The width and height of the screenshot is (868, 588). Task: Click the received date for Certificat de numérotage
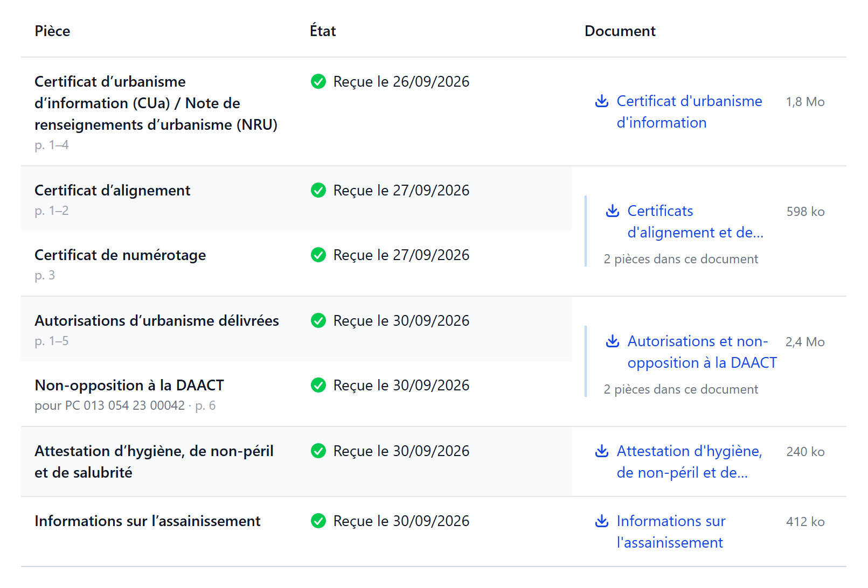pos(401,255)
